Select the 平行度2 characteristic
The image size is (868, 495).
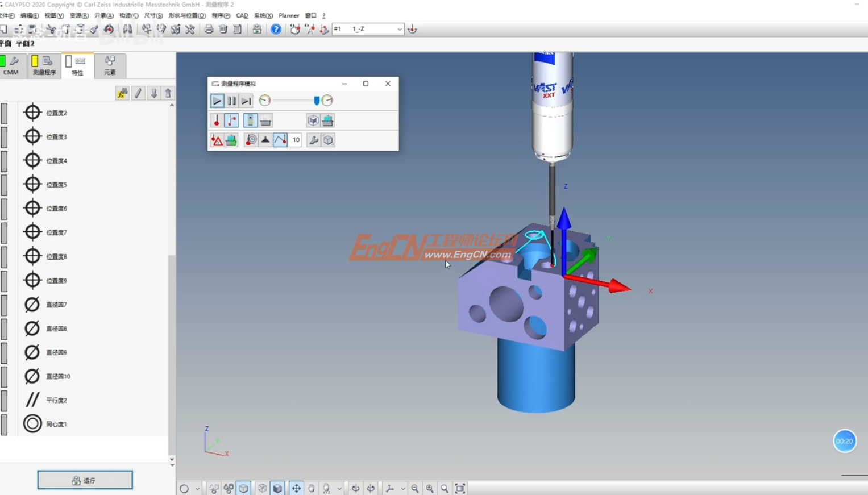56,400
